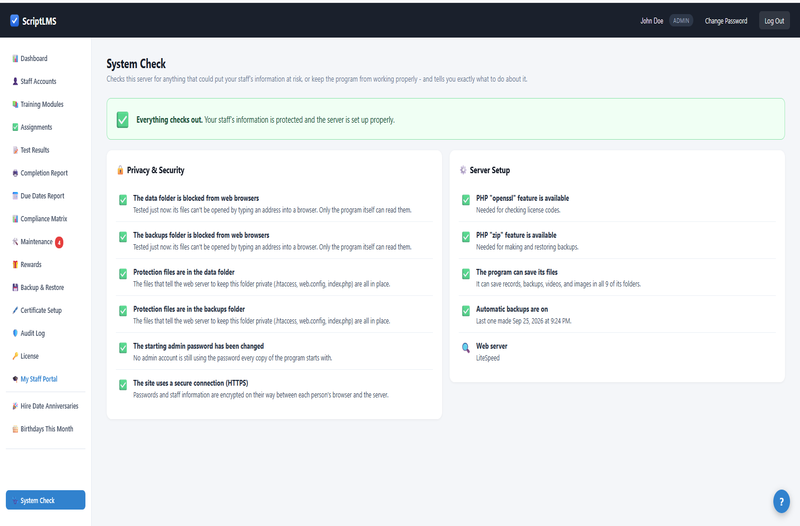Click the Web server magnifier icon
Image resolution: width=800 pixels, height=526 pixels.
click(466, 348)
